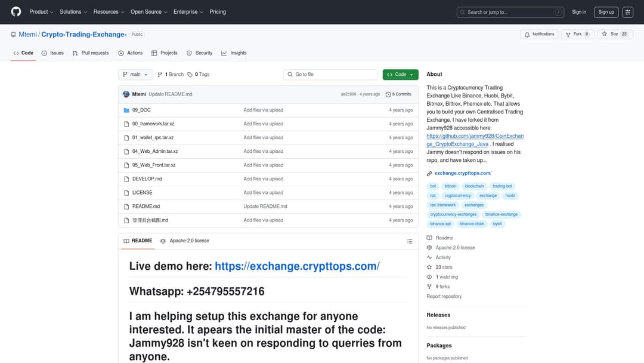Open README.md file in list
This screenshot has width=644, height=363.
pos(146,207)
